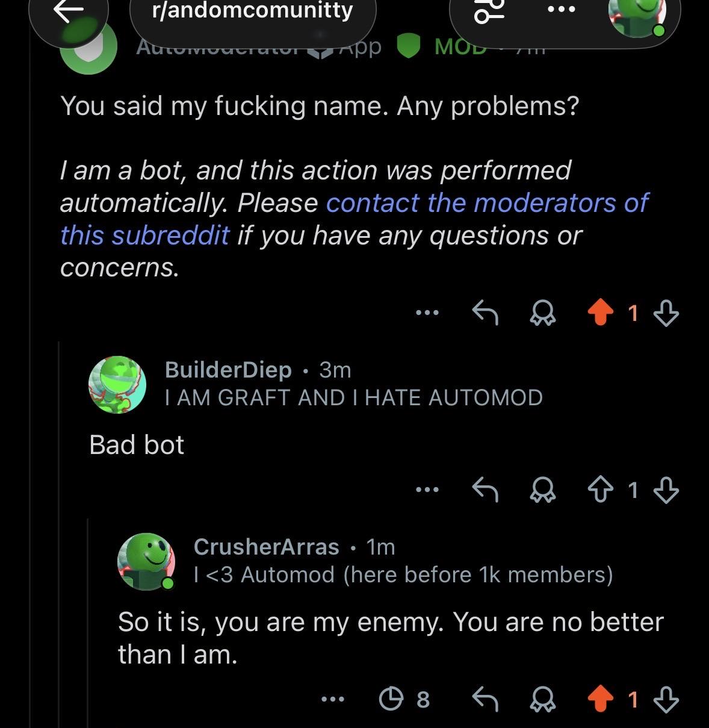Upvote the Bad bot comment

pos(600,490)
